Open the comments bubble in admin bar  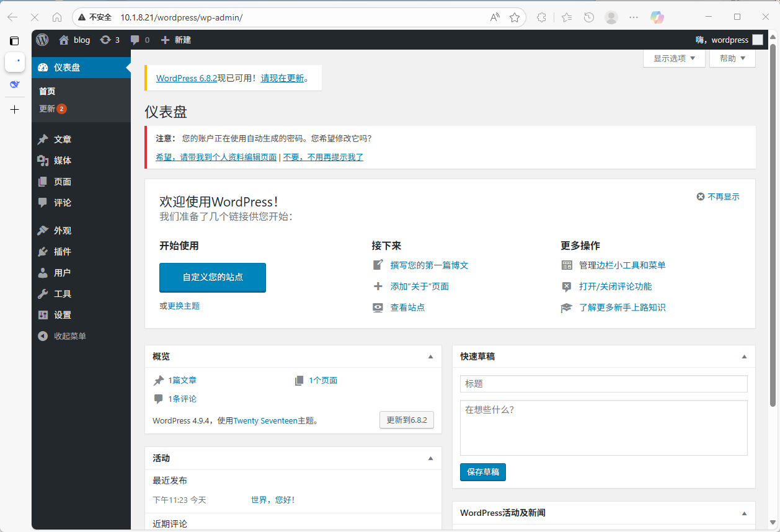click(x=140, y=40)
